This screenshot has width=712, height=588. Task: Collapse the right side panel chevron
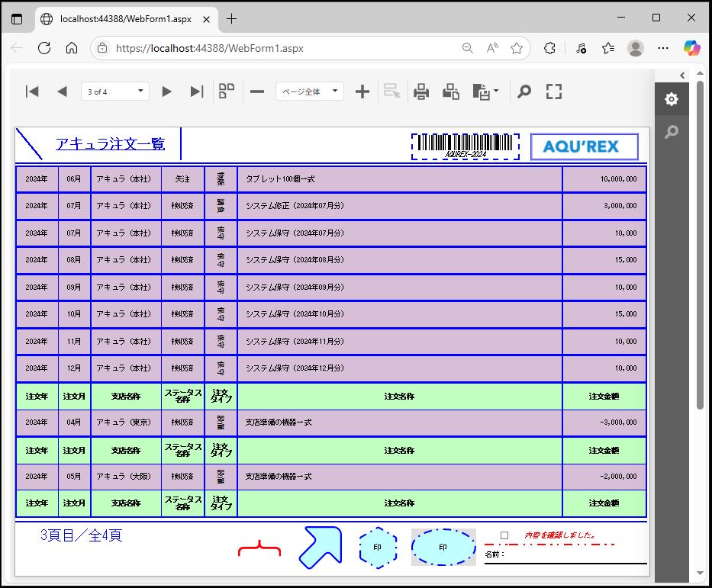click(682, 75)
